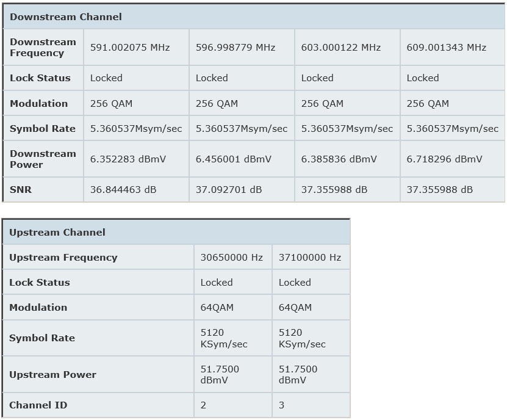Click the SNR row label
This screenshot has height=420, width=507.
click(21, 190)
